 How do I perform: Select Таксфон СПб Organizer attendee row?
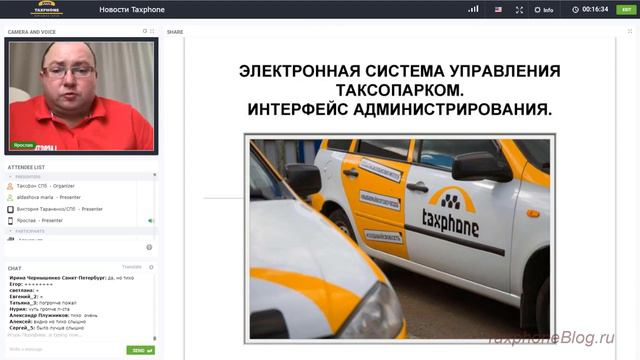click(80, 186)
